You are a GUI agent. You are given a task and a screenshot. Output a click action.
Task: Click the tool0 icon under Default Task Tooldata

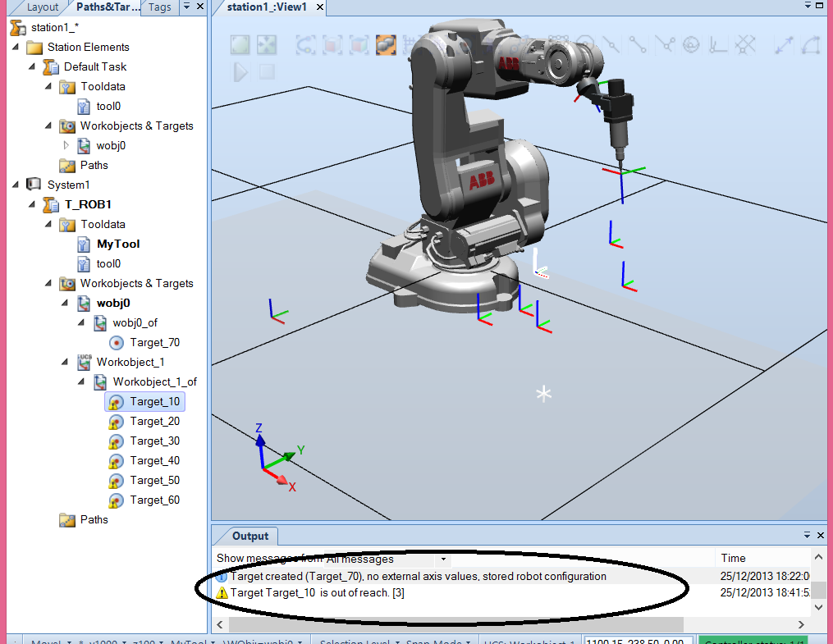coord(85,106)
